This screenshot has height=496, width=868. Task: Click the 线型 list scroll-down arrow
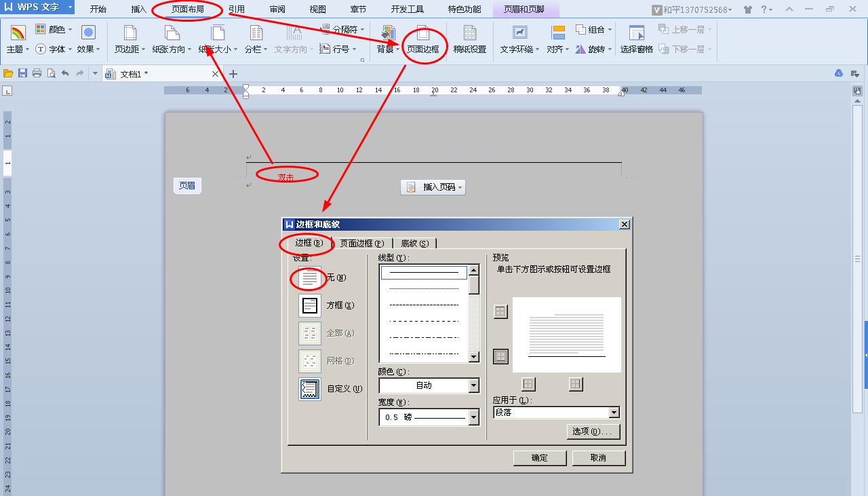pos(474,357)
